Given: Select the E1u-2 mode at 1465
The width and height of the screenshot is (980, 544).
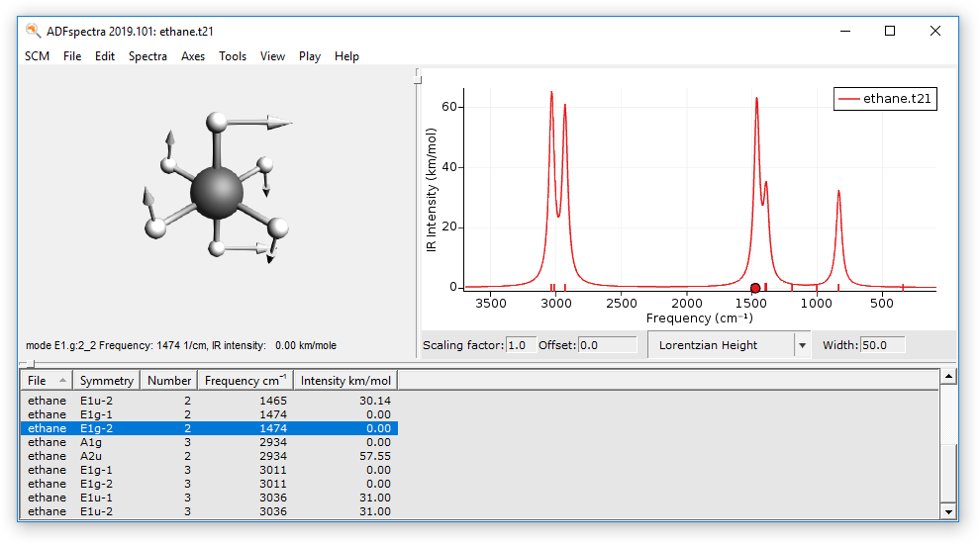Looking at the screenshot, I should pyautogui.click(x=210, y=401).
